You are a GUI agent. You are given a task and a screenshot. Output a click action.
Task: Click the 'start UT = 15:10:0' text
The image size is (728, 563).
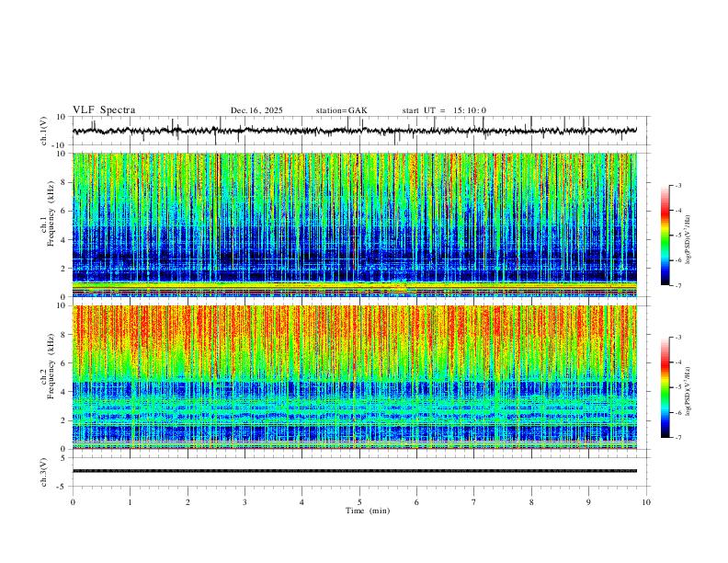tap(444, 110)
